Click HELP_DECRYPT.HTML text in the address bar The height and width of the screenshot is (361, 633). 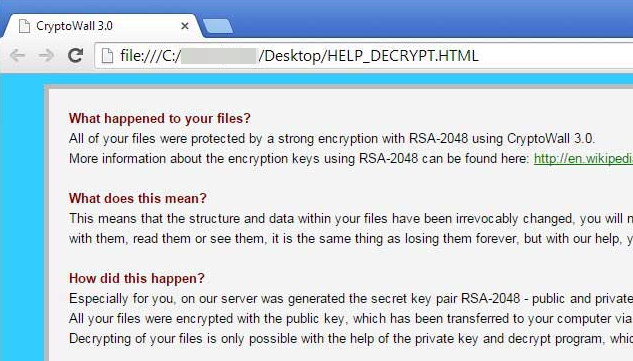pos(403,56)
